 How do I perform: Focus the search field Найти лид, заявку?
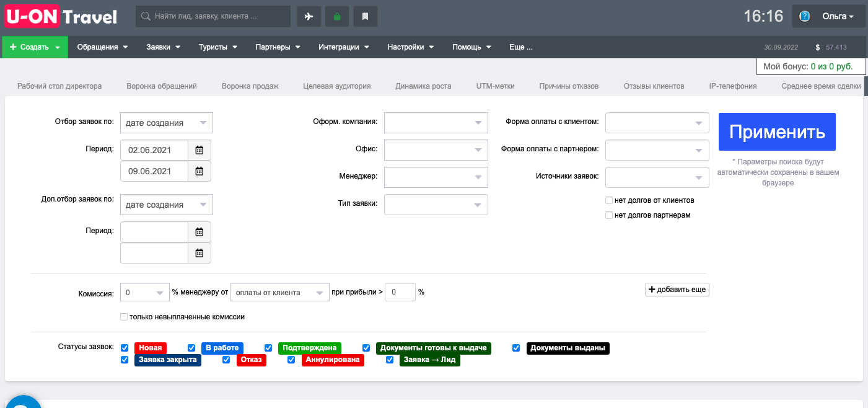[213, 17]
